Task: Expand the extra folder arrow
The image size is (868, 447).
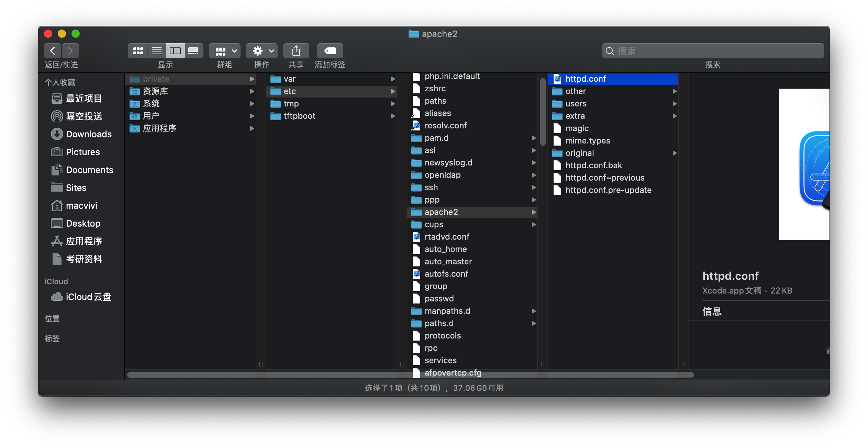Action: [x=675, y=116]
